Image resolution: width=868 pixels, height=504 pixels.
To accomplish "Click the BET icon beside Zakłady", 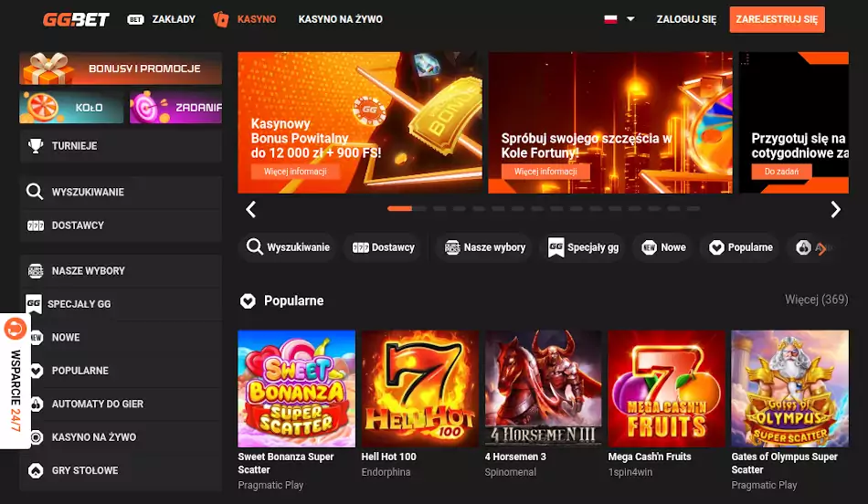I will [x=135, y=19].
